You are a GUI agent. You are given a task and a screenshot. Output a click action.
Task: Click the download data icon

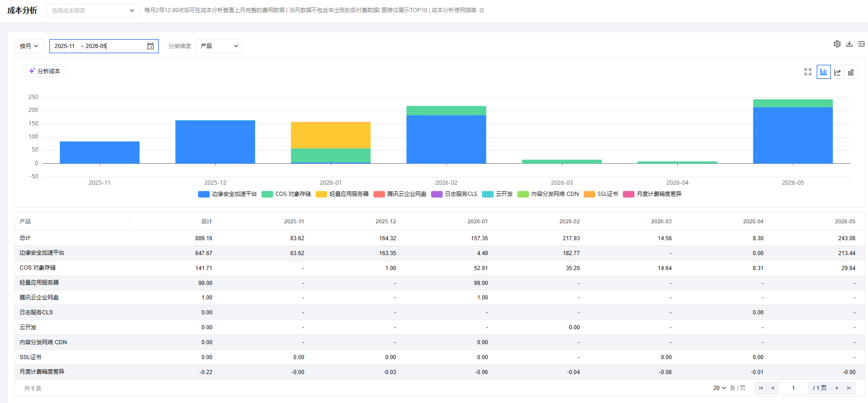[849, 44]
